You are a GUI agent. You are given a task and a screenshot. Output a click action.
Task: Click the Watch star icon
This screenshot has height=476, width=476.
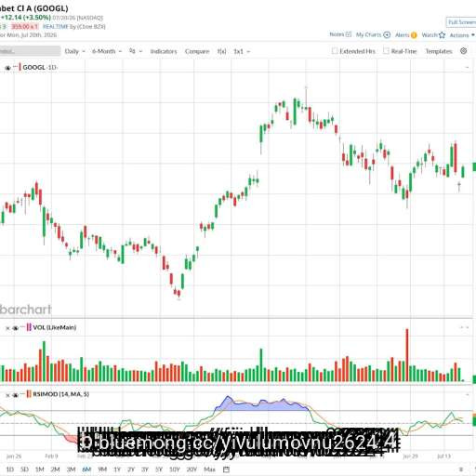pyautogui.click(x=442, y=35)
